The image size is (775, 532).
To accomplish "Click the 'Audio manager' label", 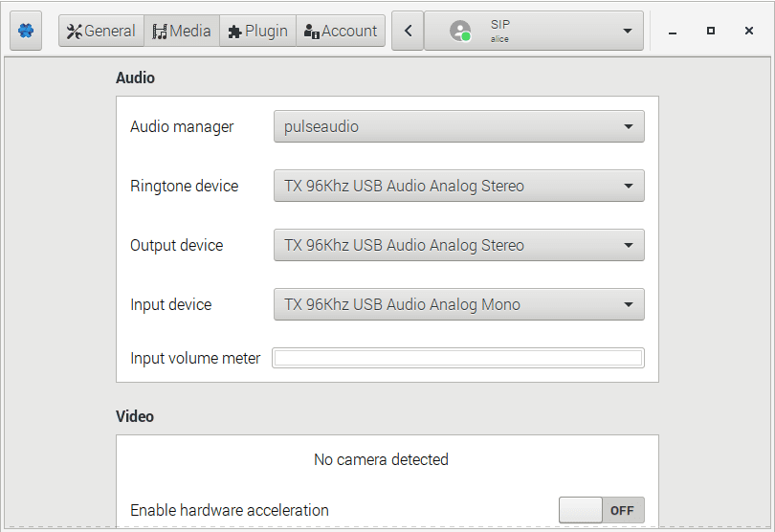I will coord(182,127).
